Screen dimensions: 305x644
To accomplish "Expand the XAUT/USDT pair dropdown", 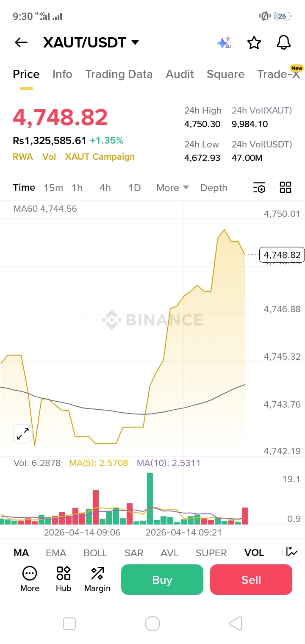I will tap(135, 42).
